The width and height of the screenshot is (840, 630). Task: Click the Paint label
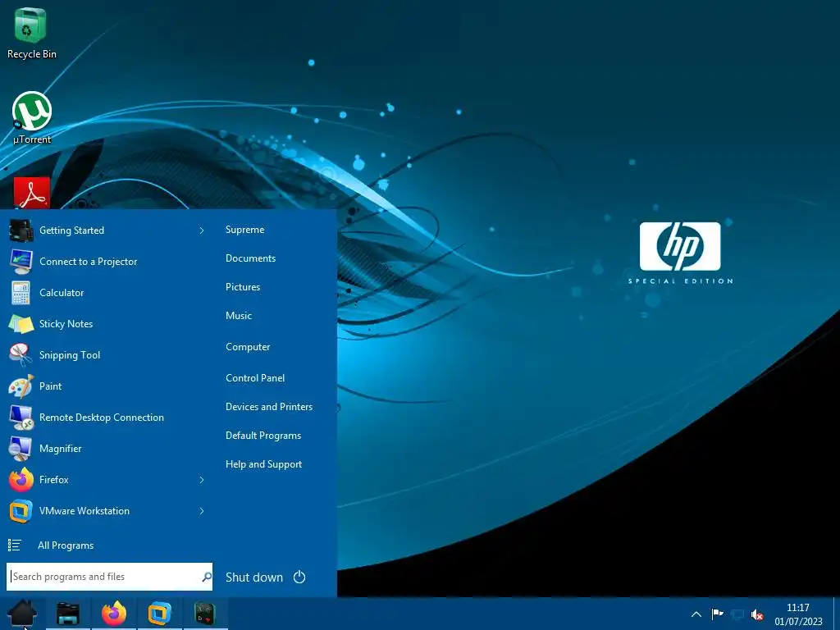click(x=50, y=386)
